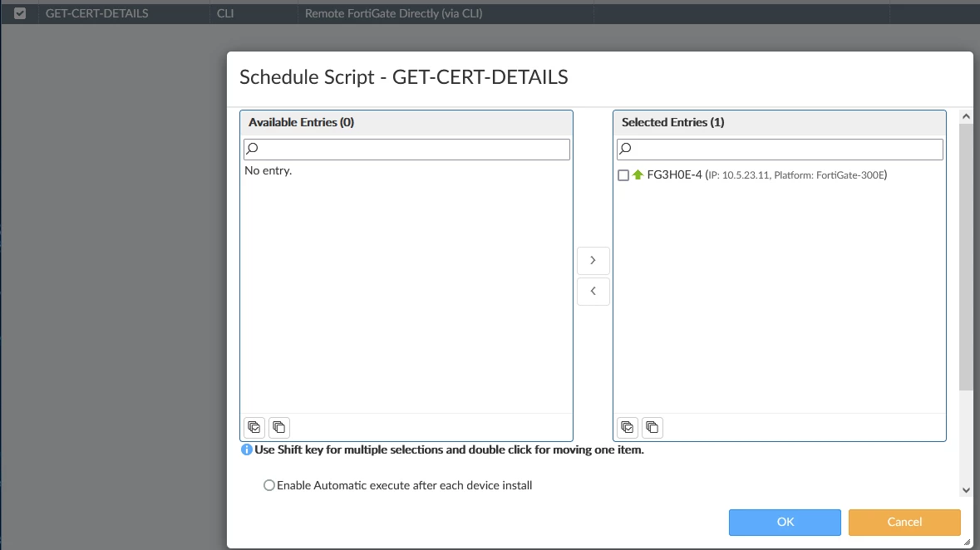Check the FG3H0E-4 device checkbox
Image resolution: width=980 pixels, height=550 pixels.
pos(623,175)
